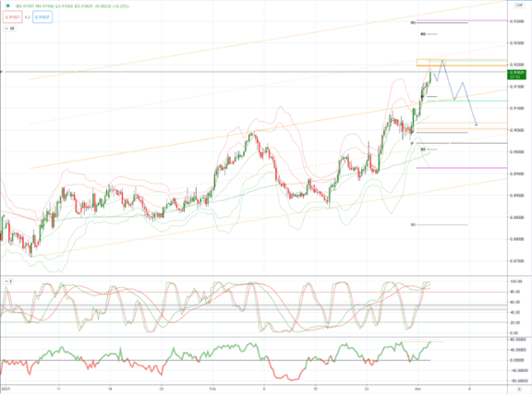Collapse the 18 indicators legend chevron

click(x=6, y=29)
